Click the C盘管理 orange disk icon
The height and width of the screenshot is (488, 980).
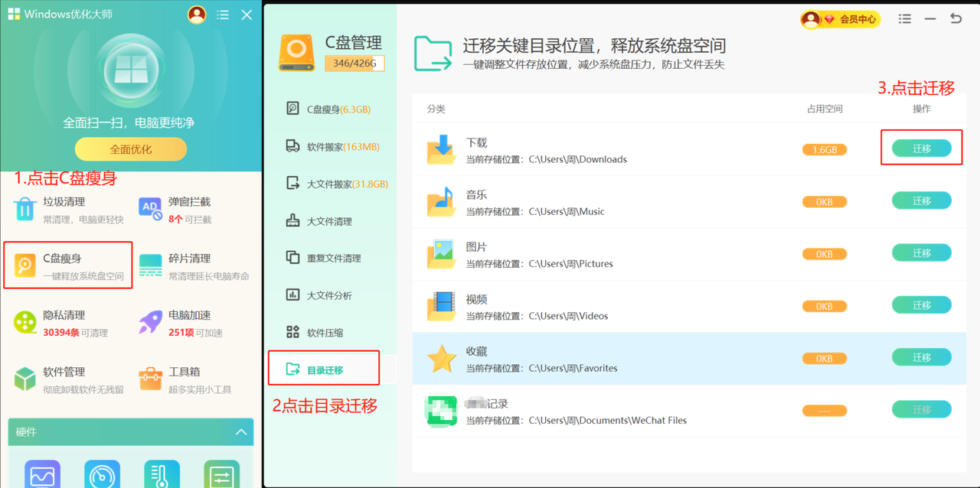[x=296, y=53]
